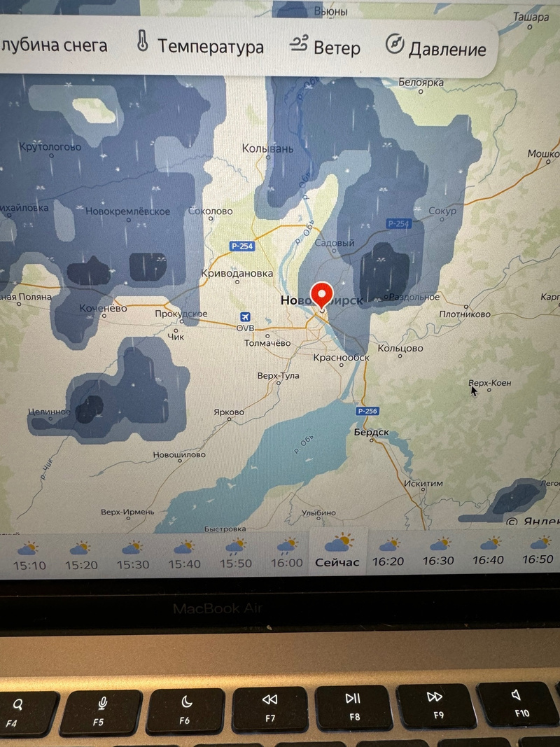Click the Белоярка label on the map
The width and height of the screenshot is (560, 747).
tap(421, 83)
